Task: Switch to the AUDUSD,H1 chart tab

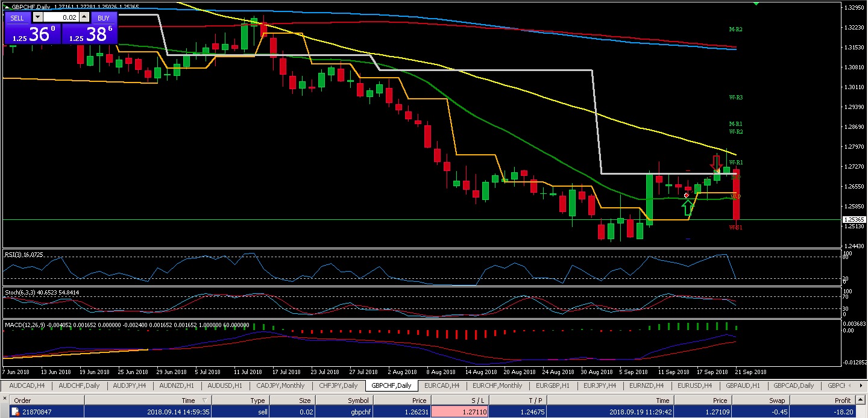Action: pos(225,385)
